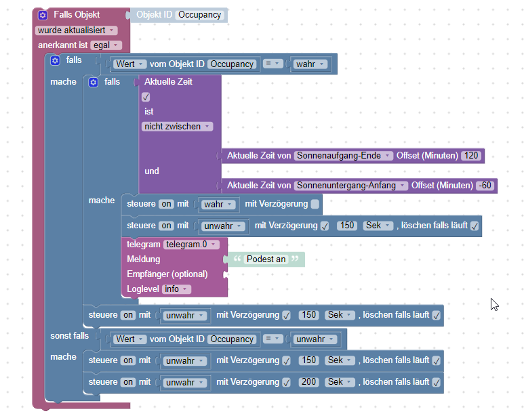
Task: Open wahr dropdown in first comparison
Action: (x=310, y=64)
